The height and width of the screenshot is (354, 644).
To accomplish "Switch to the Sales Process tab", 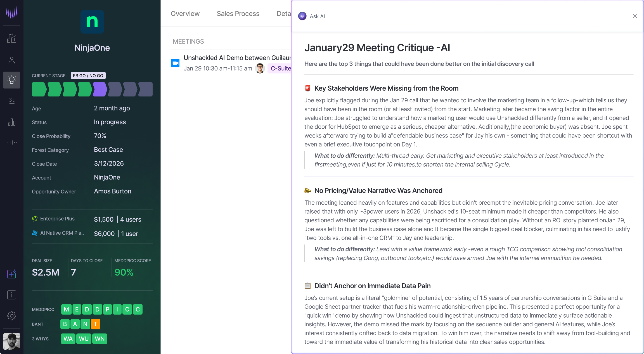I will [x=238, y=14].
